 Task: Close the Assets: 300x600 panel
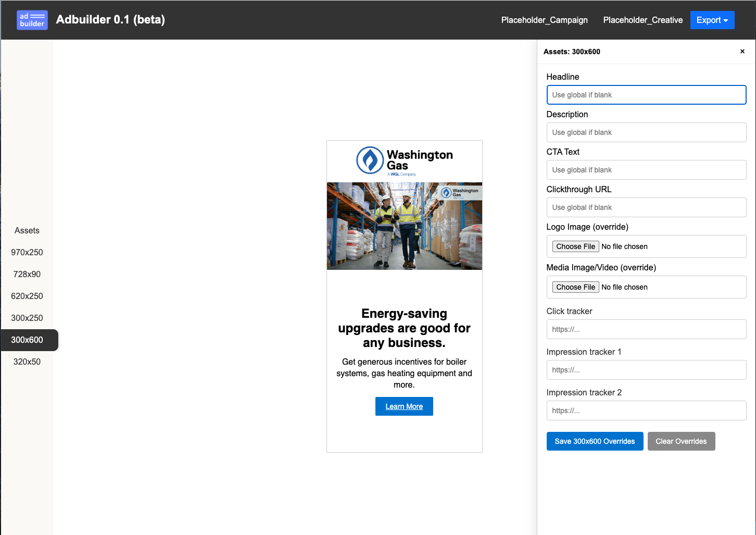(742, 51)
